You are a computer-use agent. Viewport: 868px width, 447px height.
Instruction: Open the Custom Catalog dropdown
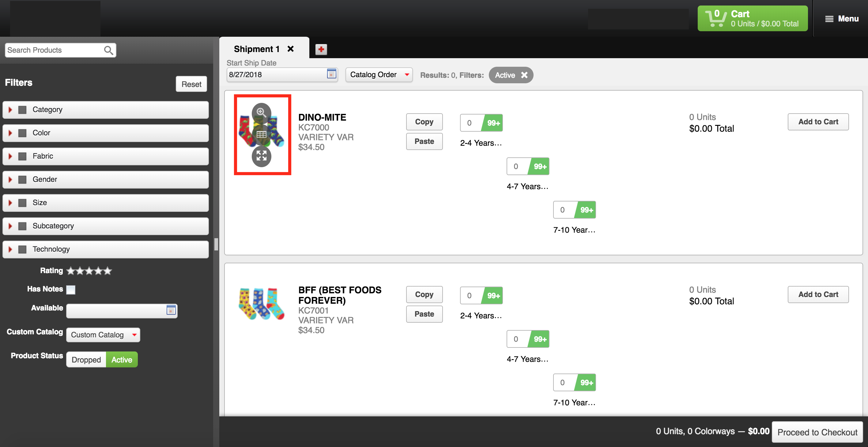click(103, 335)
